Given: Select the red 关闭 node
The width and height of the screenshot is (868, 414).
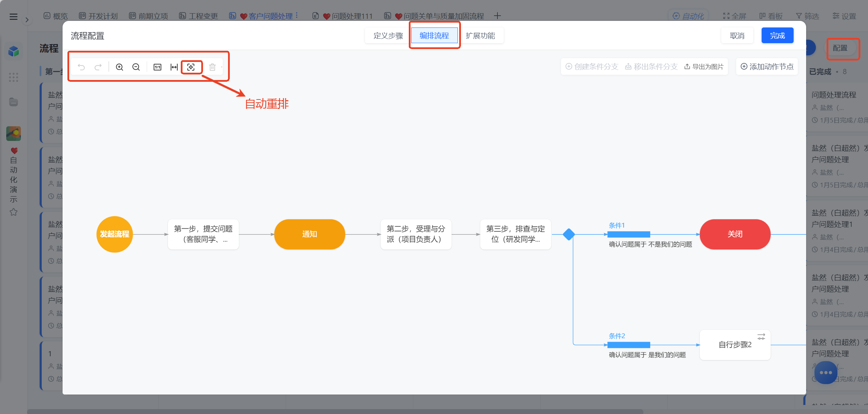Looking at the screenshot, I should click(x=735, y=234).
